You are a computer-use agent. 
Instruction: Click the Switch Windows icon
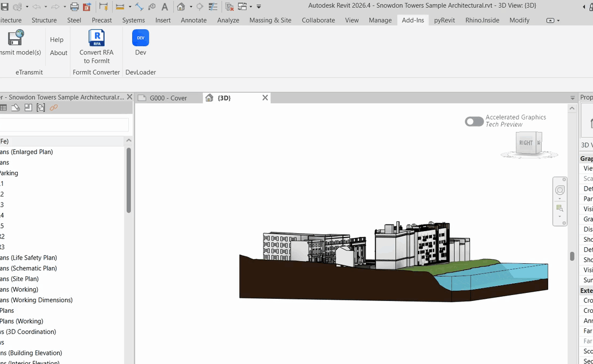[243, 6]
